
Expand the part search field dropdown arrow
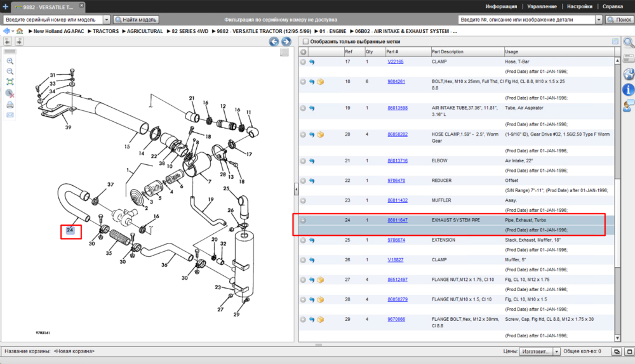[599, 20]
